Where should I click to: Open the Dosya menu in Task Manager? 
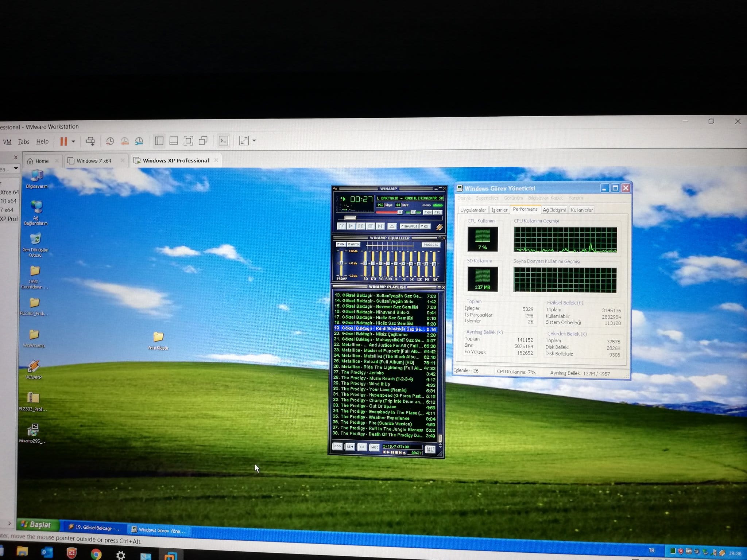tap(464, 198)
